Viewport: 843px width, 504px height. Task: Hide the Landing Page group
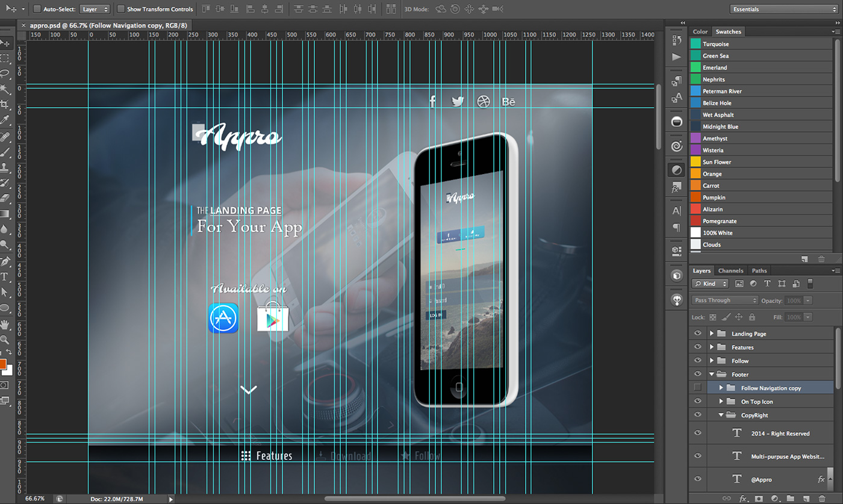click(x=698, y=334)
